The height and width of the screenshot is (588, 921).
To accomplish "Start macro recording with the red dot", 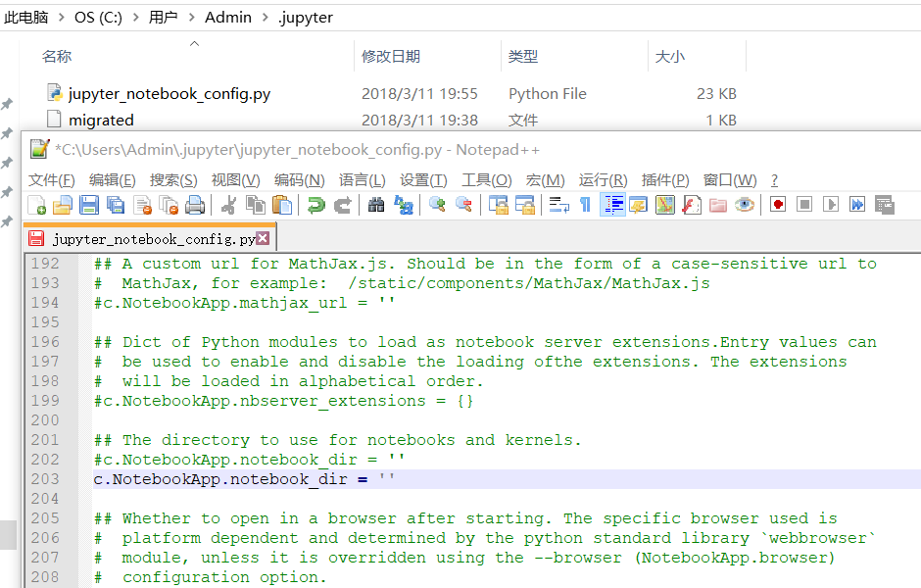I will (x=778, y=205).
